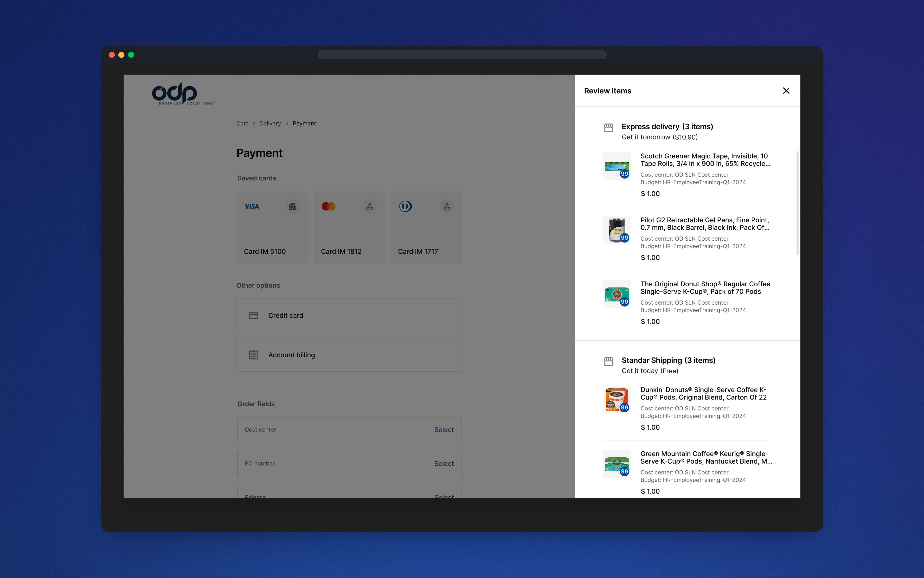The width and height of the screenshot is (924, 578).
Task: Click the Green Mountain Coffee Keurig title
Action: pyautogui.click(x=706, y=457)
